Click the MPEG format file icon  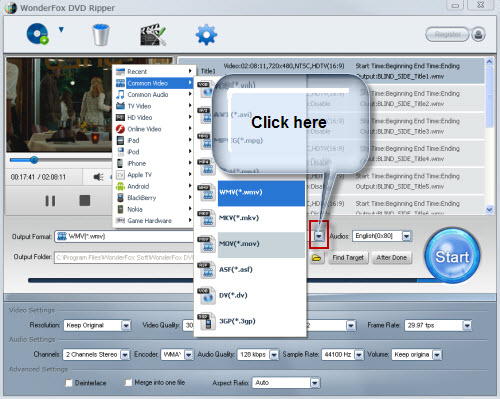click(x=206, y=141)
